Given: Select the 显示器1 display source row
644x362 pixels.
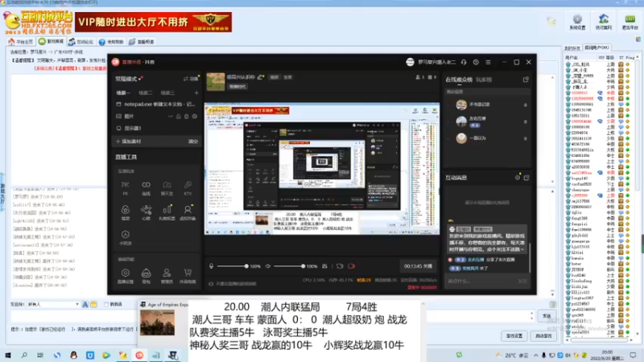Looking at the screenshot, I should pos(156,129).
